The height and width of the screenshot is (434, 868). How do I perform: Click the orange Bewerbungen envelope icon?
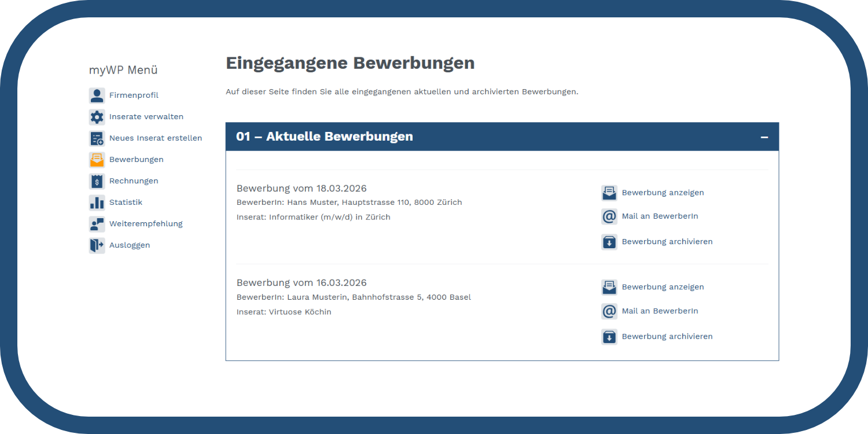point(97,160)
